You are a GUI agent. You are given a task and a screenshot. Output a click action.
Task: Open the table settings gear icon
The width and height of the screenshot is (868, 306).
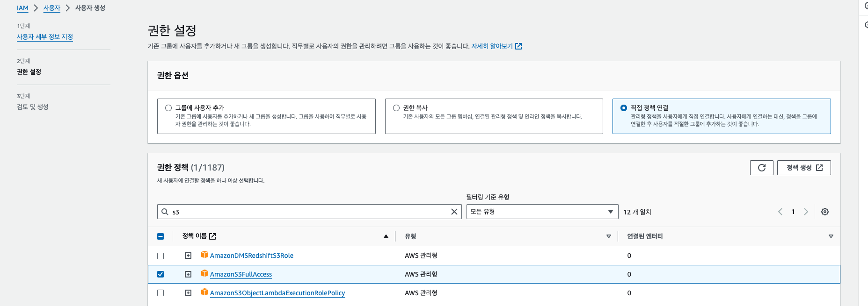point(825,212)
